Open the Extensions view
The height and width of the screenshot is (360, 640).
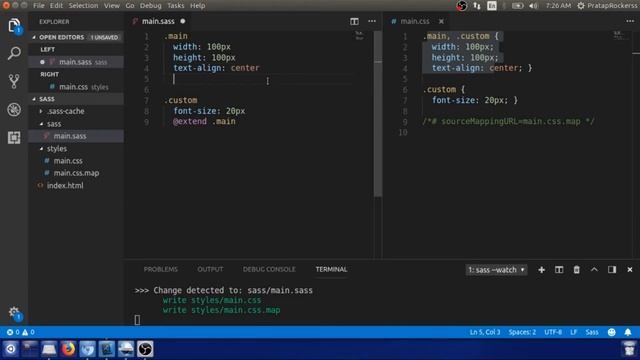(14, 138)
